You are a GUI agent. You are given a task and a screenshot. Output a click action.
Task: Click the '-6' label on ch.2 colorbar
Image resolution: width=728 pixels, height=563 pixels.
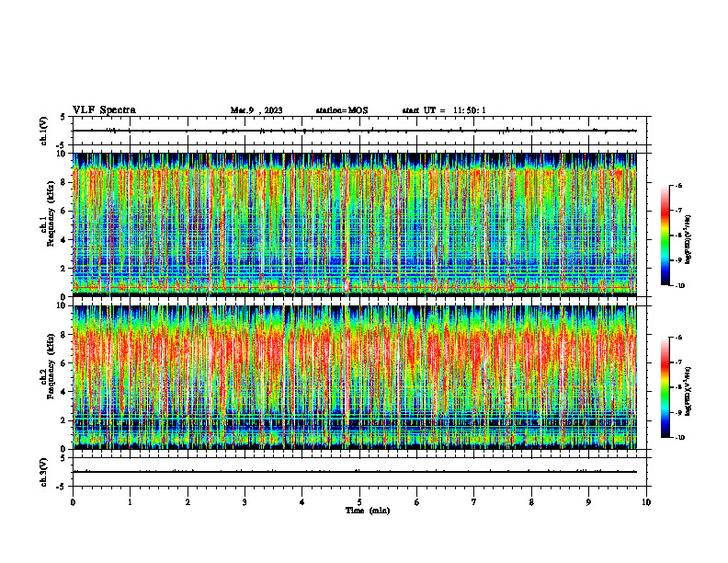[679, 338]
